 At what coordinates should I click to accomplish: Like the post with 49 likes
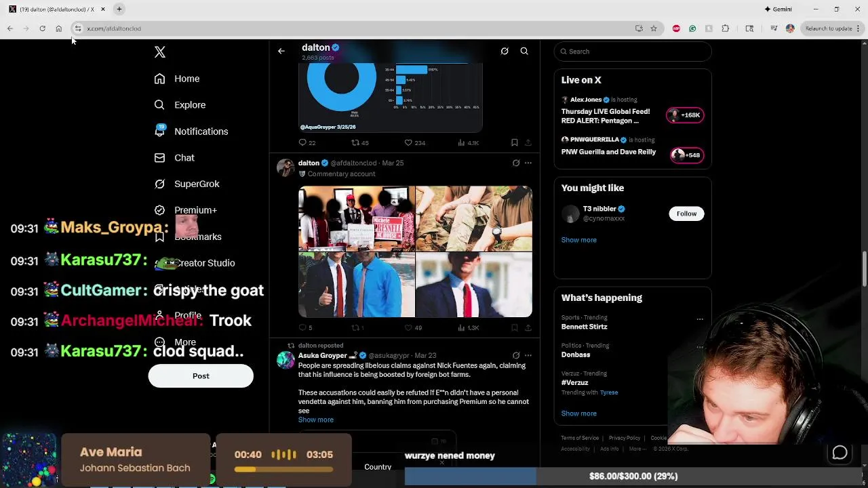[413, 327]
